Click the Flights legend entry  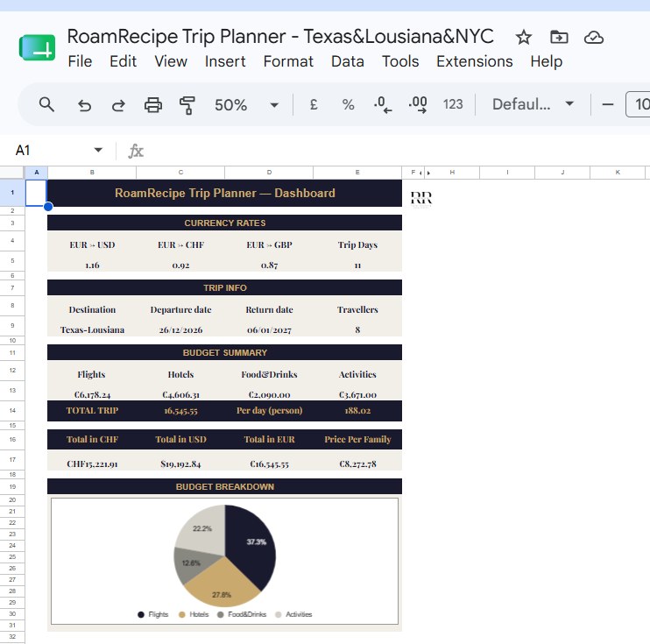pyautogui.click(x=153, y=614)
